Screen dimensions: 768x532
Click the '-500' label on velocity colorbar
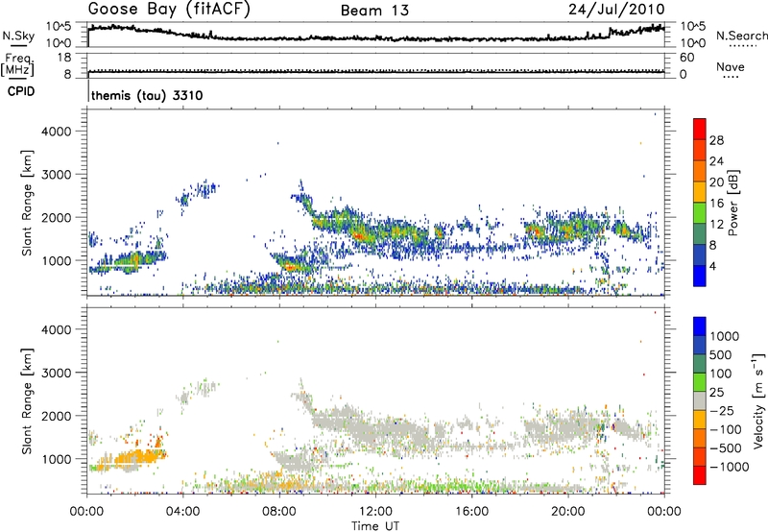725,448
